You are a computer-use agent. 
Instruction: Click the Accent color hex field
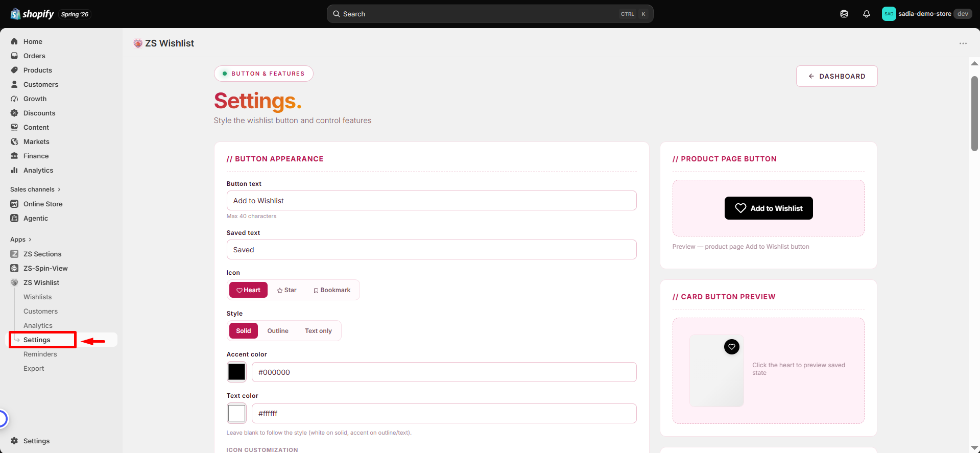pyautogui.click(x=444, y=372)
